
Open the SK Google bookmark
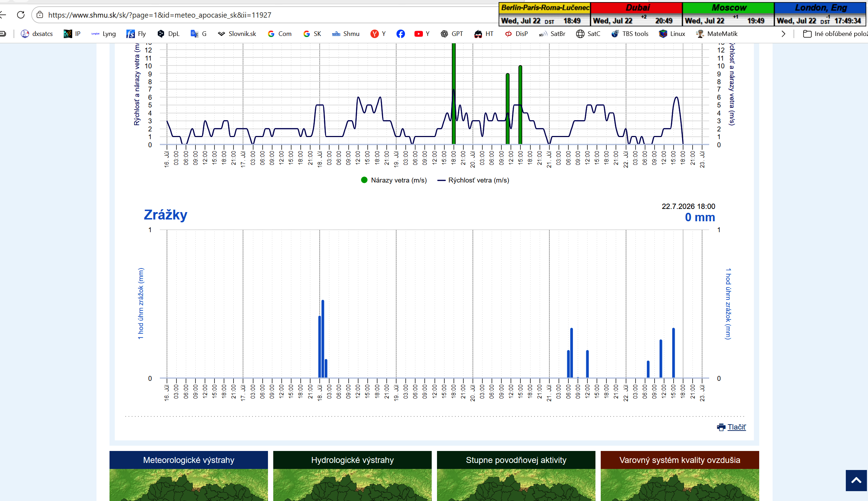point(312,34)
